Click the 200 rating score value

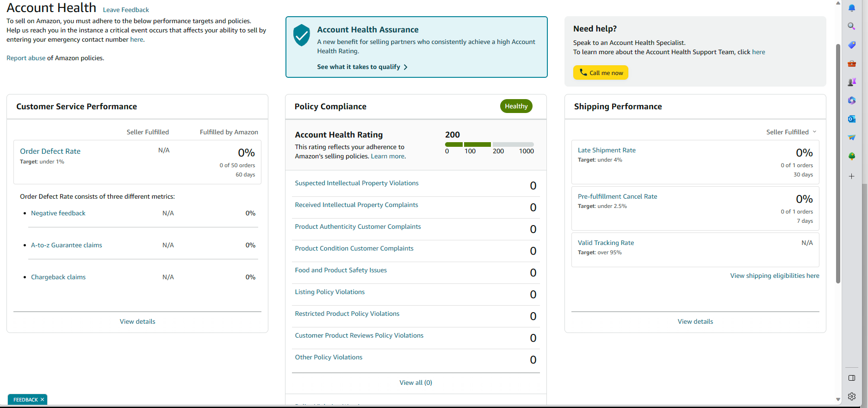[453, 135]
